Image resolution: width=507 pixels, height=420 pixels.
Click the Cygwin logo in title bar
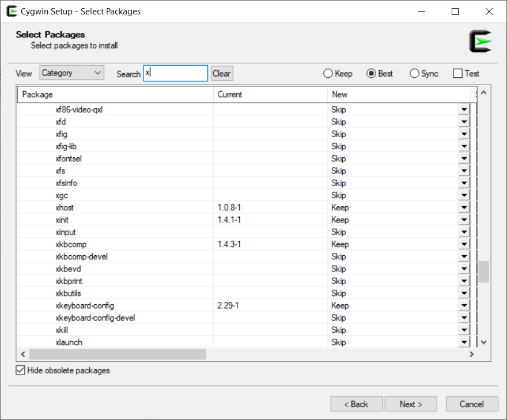click(x=12, y=12)
